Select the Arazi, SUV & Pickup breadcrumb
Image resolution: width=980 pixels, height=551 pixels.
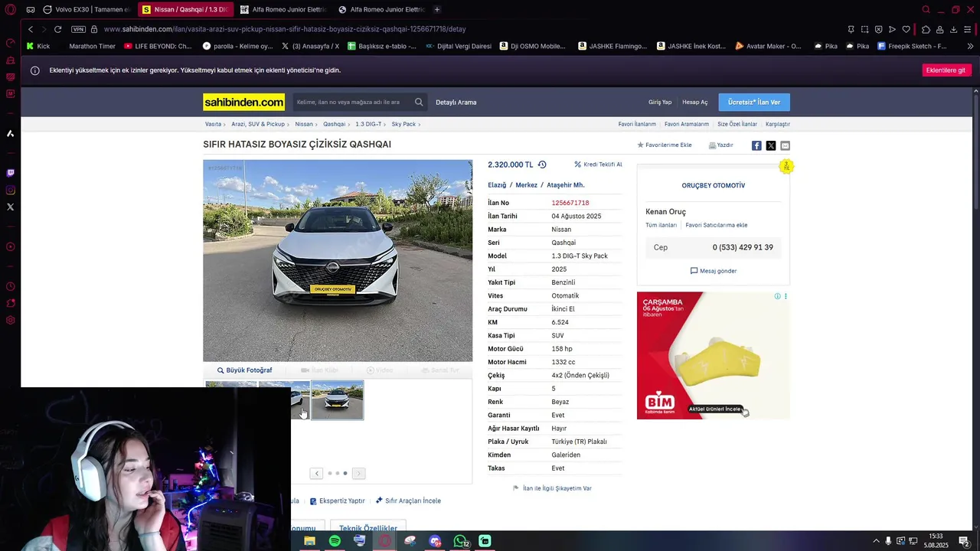[258, 124]
